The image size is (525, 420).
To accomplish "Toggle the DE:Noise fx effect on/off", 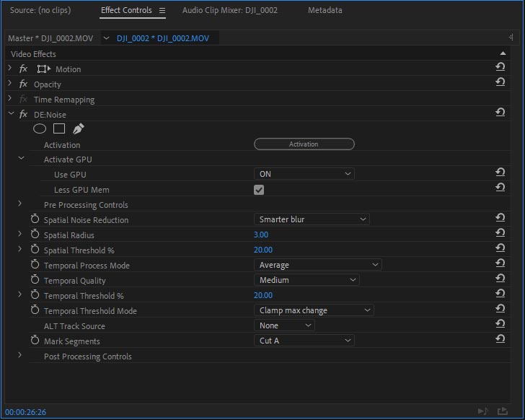I will click(x=23, y=115).
